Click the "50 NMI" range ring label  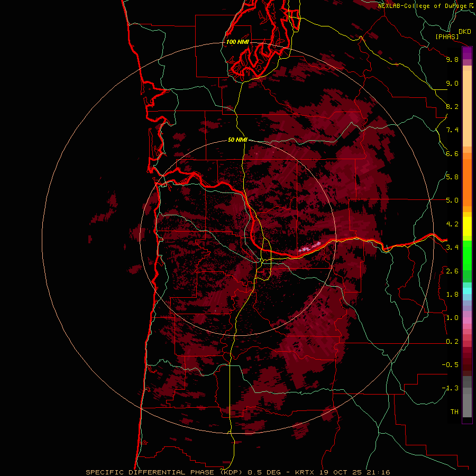point(237,140)
